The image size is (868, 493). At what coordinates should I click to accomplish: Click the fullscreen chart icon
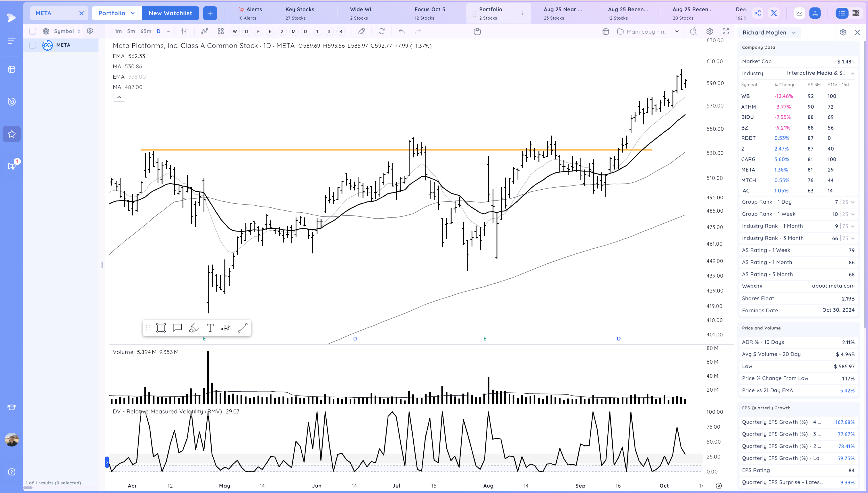pos(726,31)
